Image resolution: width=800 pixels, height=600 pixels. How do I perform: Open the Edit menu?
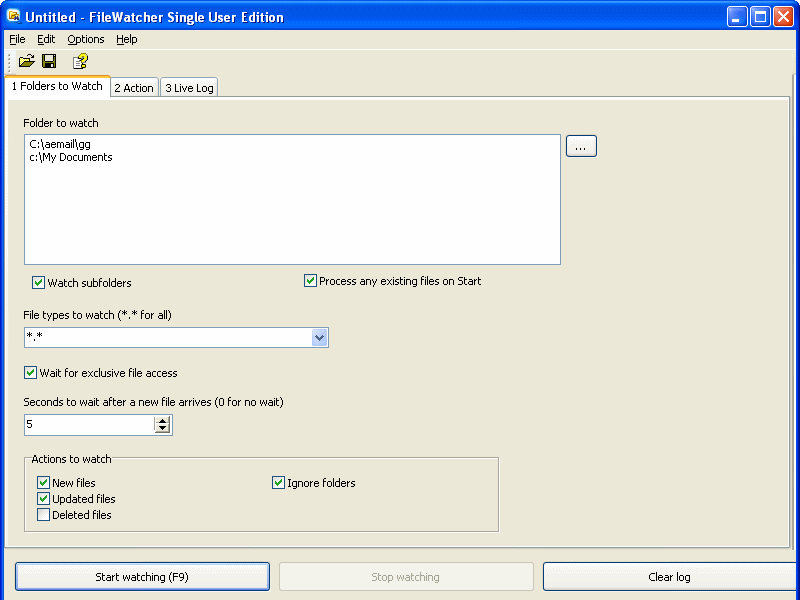tap(46, 39)
